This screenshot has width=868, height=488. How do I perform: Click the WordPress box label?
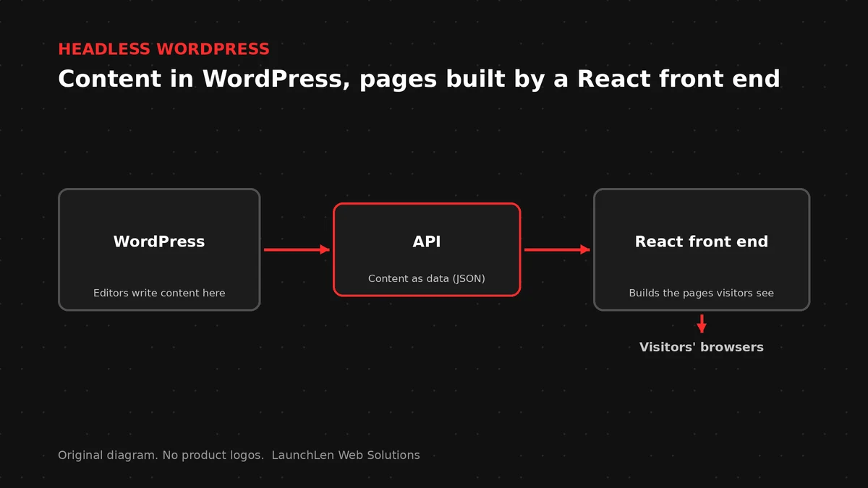159,242
